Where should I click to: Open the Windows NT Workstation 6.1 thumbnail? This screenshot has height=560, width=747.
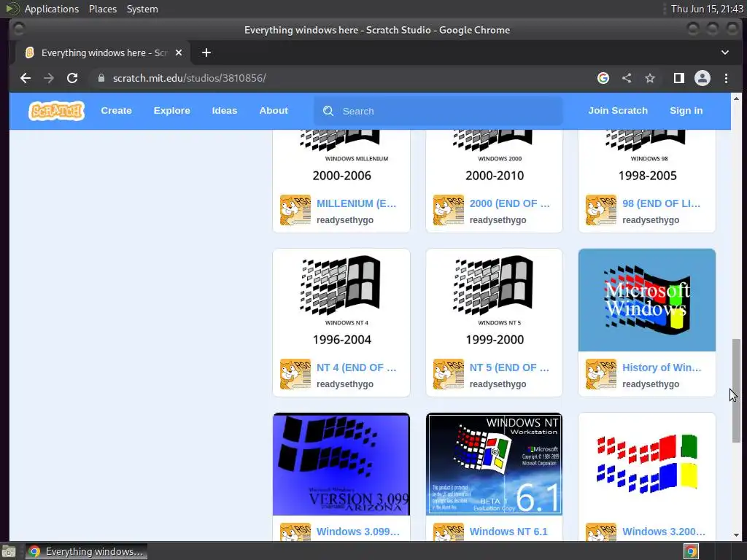coord(494,464)
